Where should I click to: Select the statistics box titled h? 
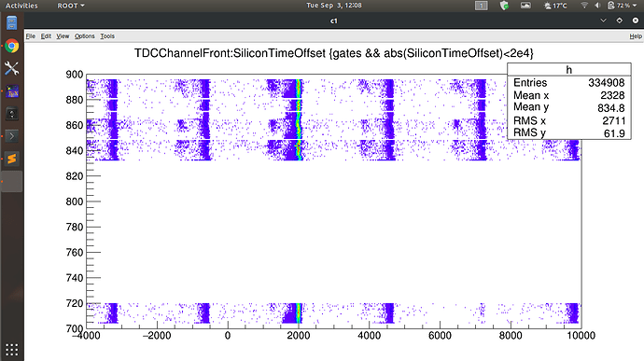[x=569, y=101]
